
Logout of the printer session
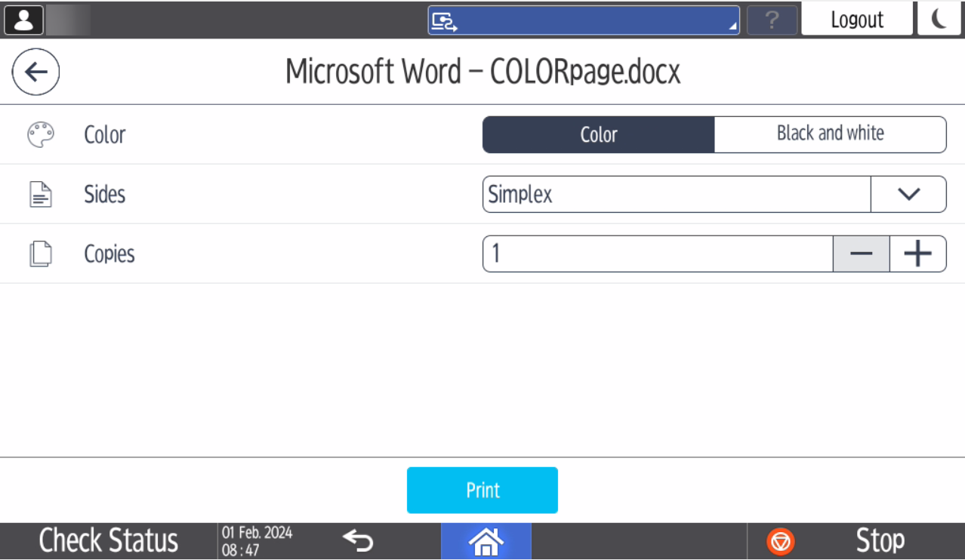(857, 19)
